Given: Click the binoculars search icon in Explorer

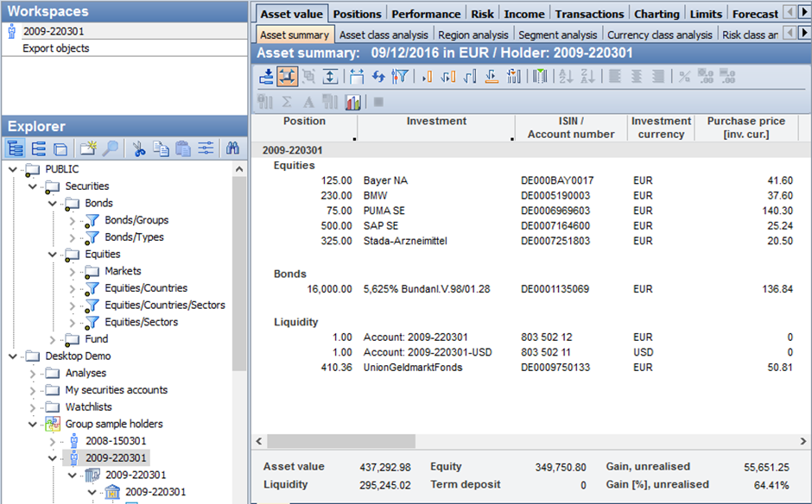Looking at the screenshot, I should tap(232, 148).
